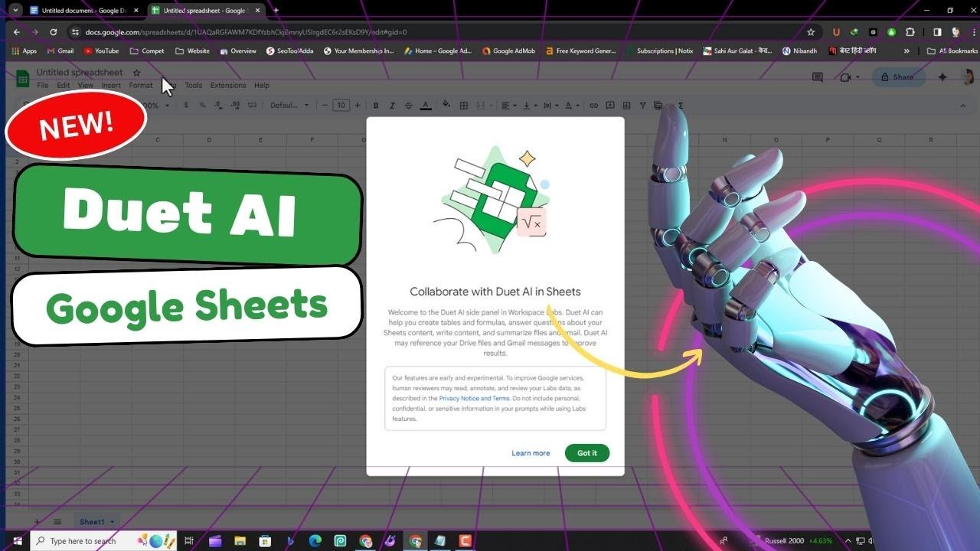Open the all sheets list icon

coord(57,522)
